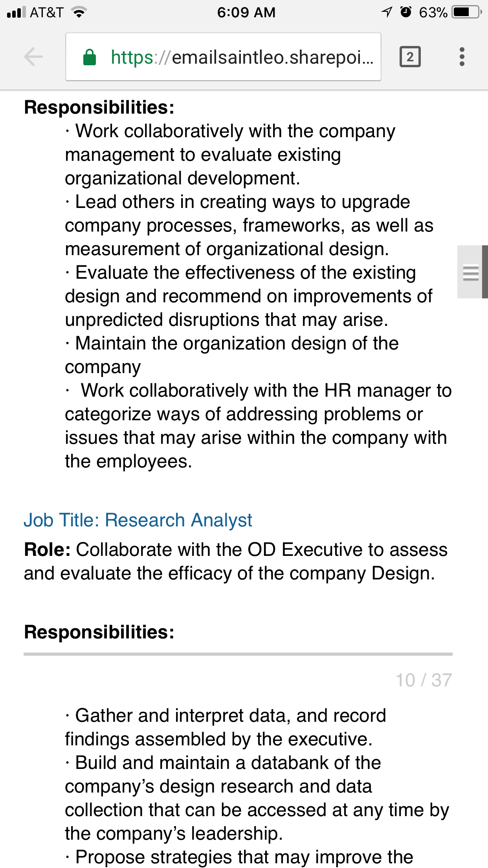This screenshot has height=868, width=488.
Task: Tap the green padlock security icon
Action: (x=90, y=57)
